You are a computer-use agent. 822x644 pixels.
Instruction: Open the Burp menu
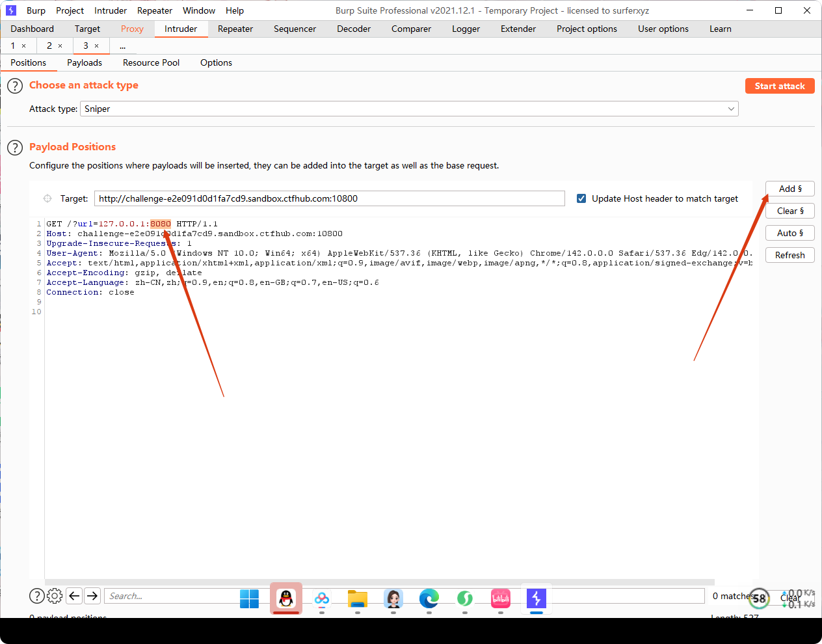[36, 10]
